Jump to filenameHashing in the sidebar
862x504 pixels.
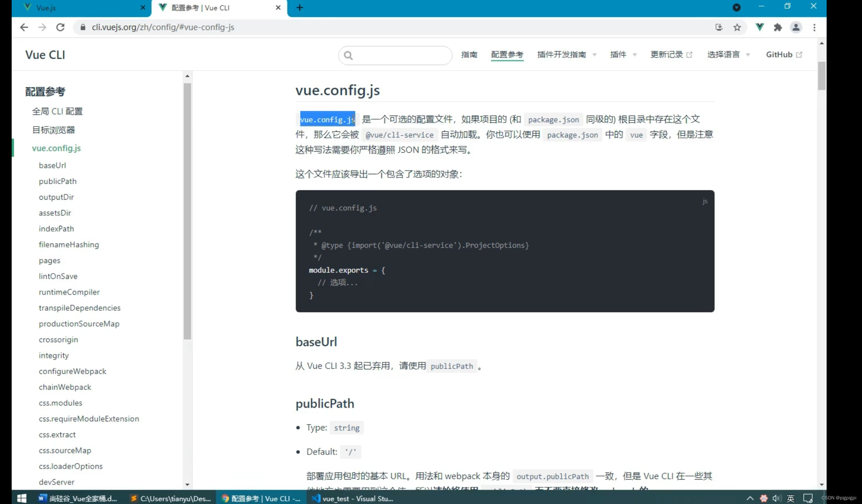tap(69, 245)
